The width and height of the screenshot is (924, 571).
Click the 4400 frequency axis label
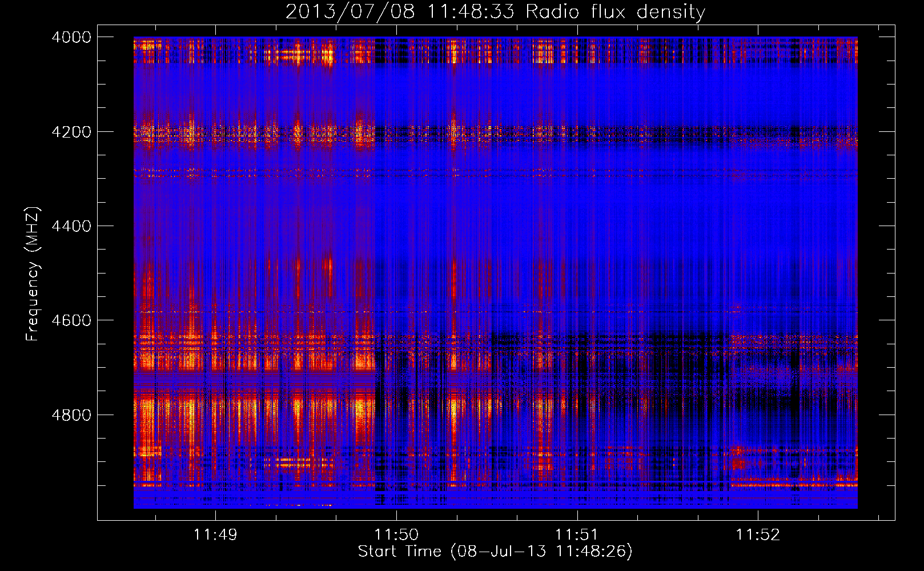point(71,226)
